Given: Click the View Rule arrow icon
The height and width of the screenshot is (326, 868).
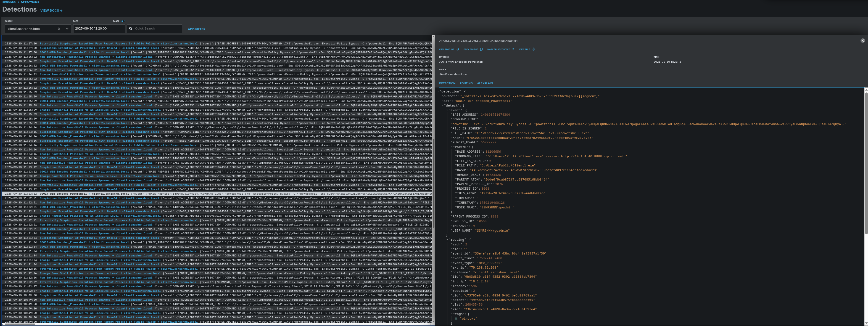Looking at the screenshot, I should click(x=533, y=49).
